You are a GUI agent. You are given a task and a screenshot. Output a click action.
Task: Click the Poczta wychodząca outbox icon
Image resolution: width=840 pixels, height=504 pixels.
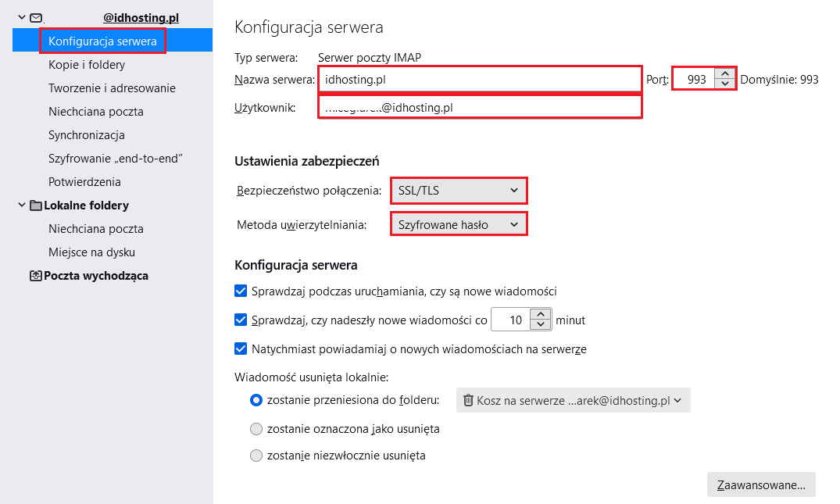[x=36, y=276]
